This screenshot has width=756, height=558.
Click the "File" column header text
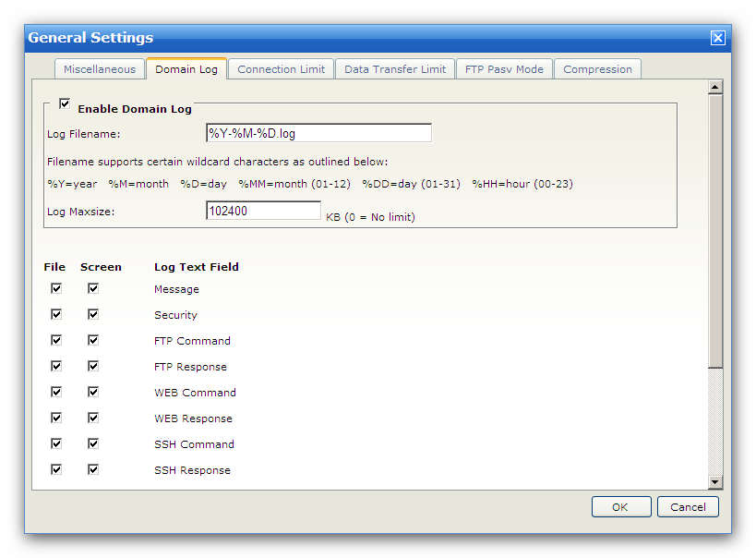point(54,267)
